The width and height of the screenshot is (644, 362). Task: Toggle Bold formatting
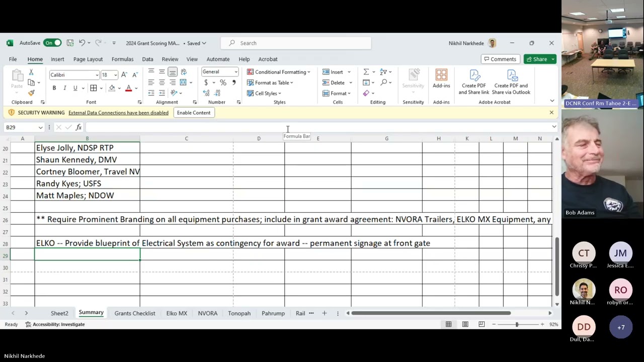54,88
